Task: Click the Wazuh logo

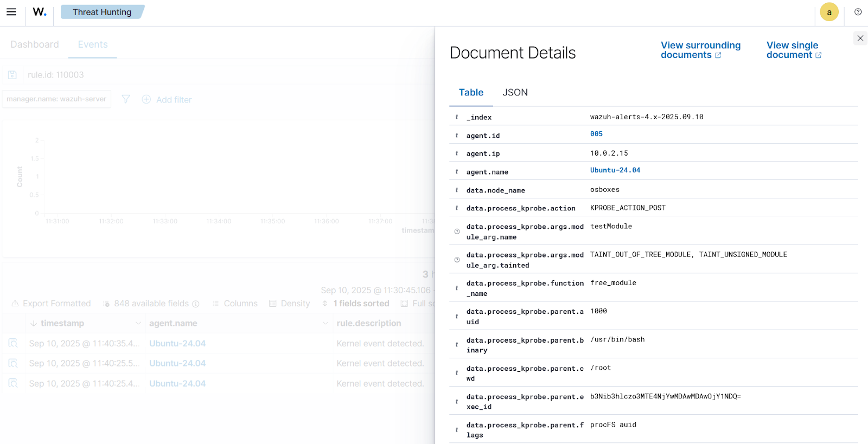Action: pyautogui.click(x=40, y=12)
